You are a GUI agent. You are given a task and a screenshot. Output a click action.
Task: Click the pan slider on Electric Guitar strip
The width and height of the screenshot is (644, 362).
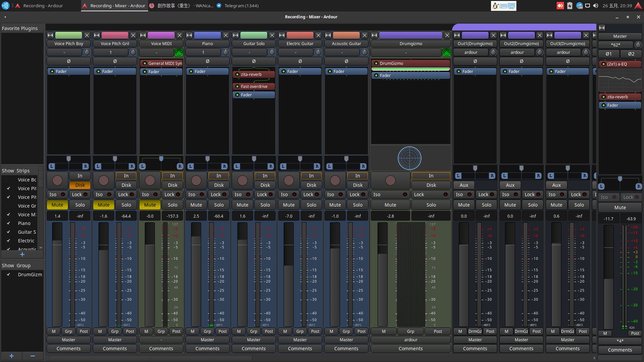(x=300, y=163)
